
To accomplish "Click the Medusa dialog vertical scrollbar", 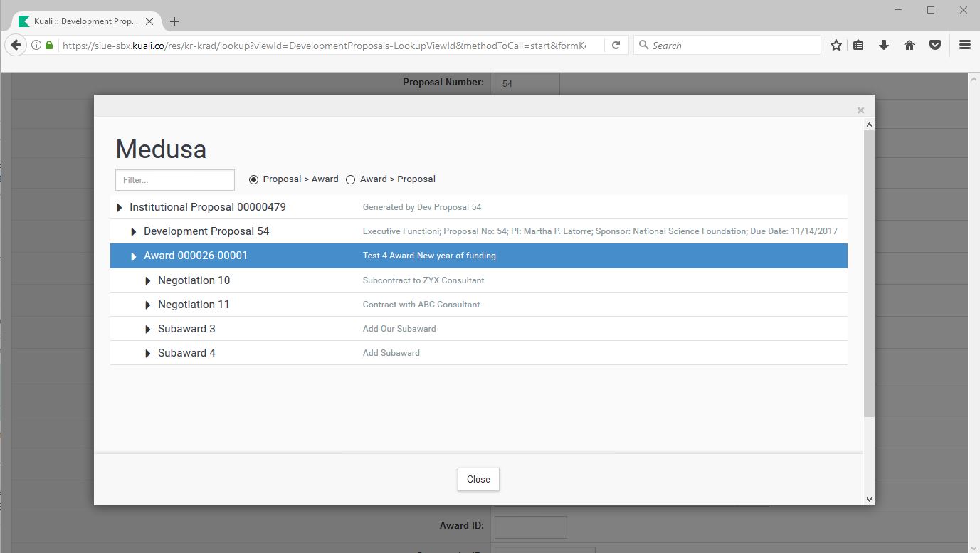I will point(869,270).
